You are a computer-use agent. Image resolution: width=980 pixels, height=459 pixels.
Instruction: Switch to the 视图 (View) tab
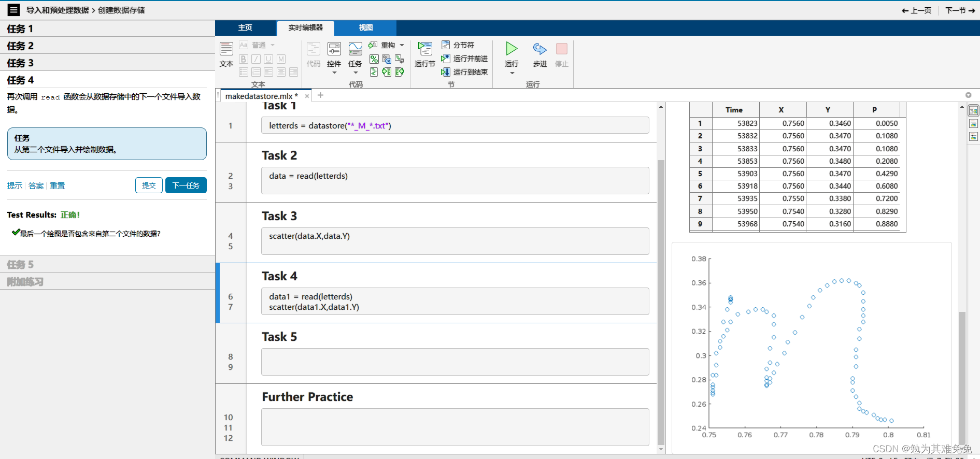[366, 27]
